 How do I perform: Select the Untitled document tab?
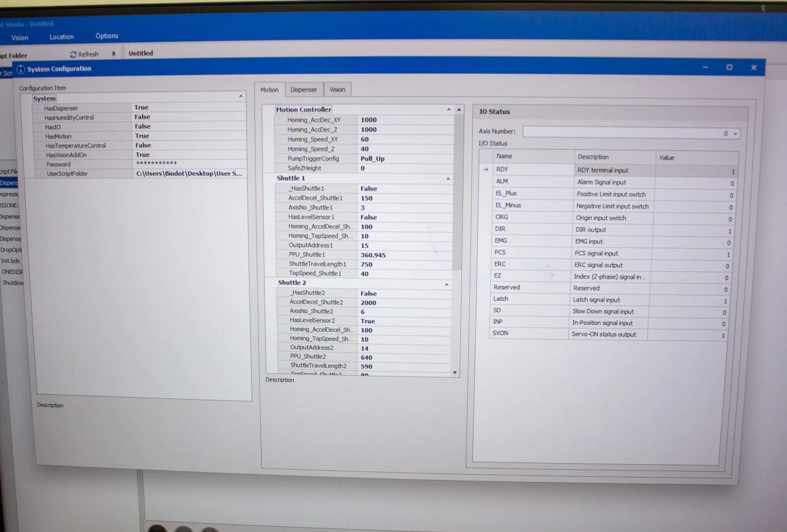[141, 53]
